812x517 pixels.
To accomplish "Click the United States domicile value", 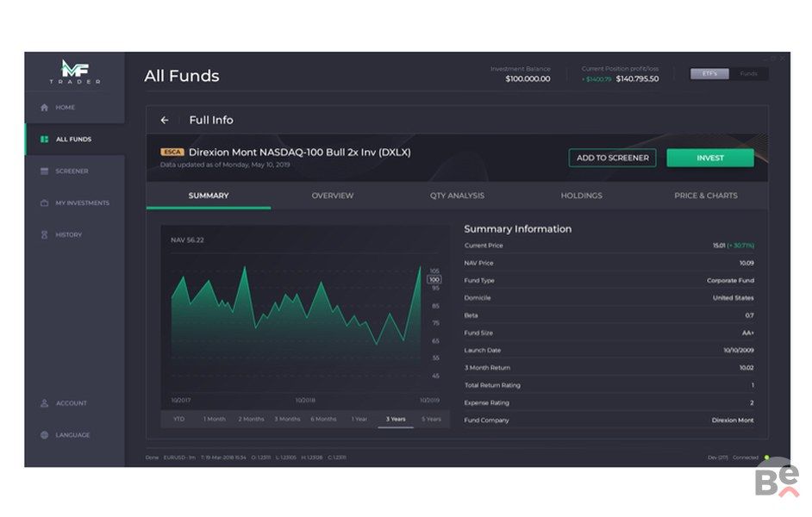I will tap(734, 298).
